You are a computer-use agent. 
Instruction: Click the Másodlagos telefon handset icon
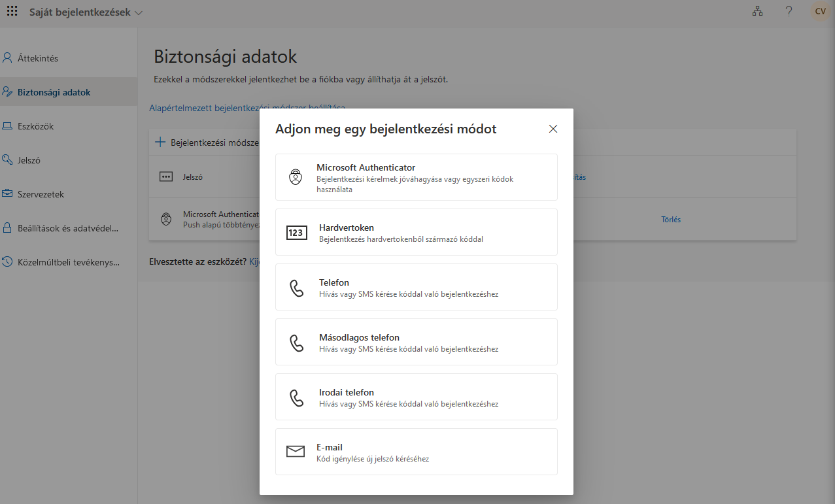point(297,343)
